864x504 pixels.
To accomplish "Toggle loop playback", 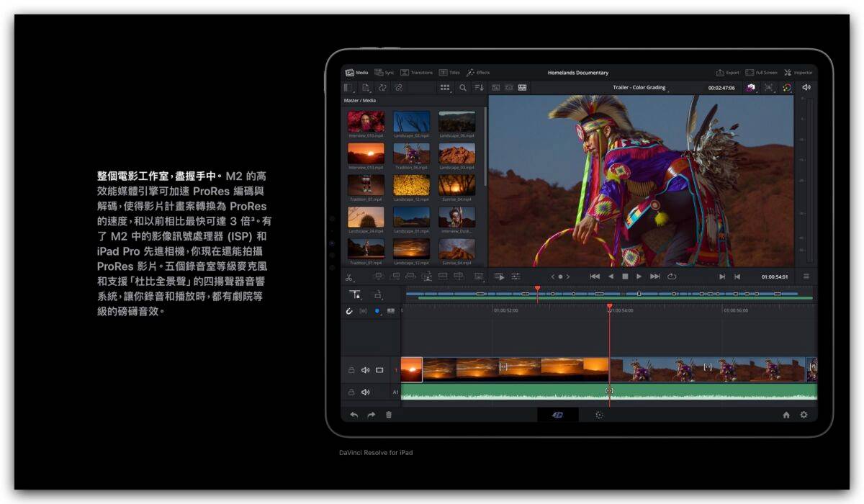I will click(672, 276).
